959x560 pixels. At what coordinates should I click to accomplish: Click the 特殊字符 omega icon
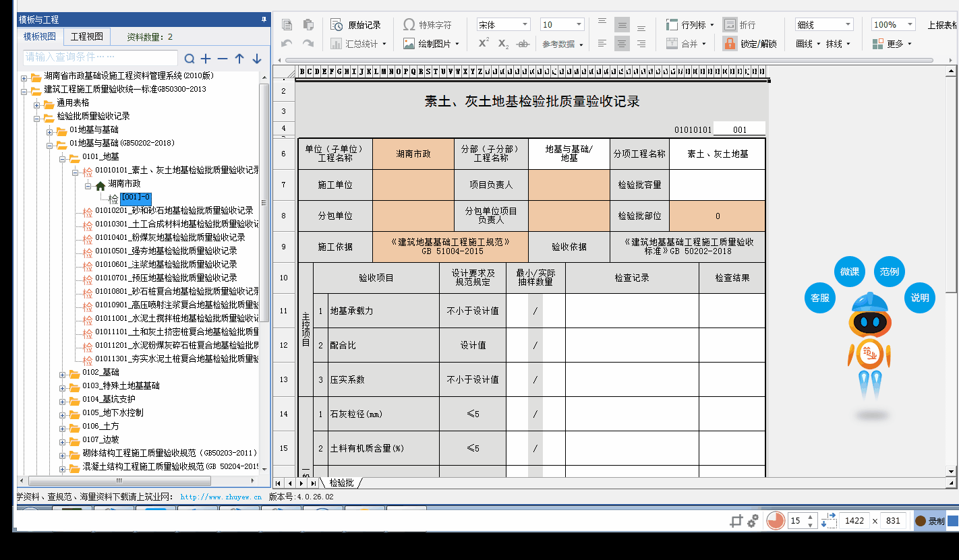409,25
